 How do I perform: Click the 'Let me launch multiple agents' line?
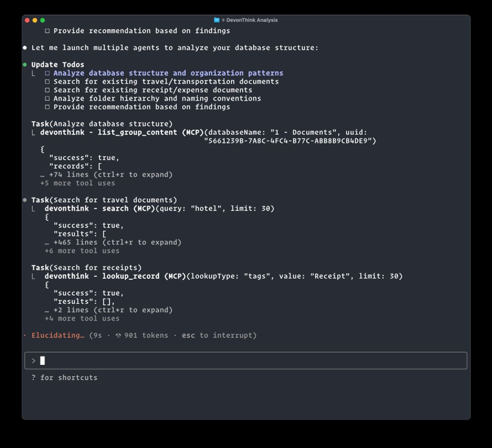(x=175, y=48)
